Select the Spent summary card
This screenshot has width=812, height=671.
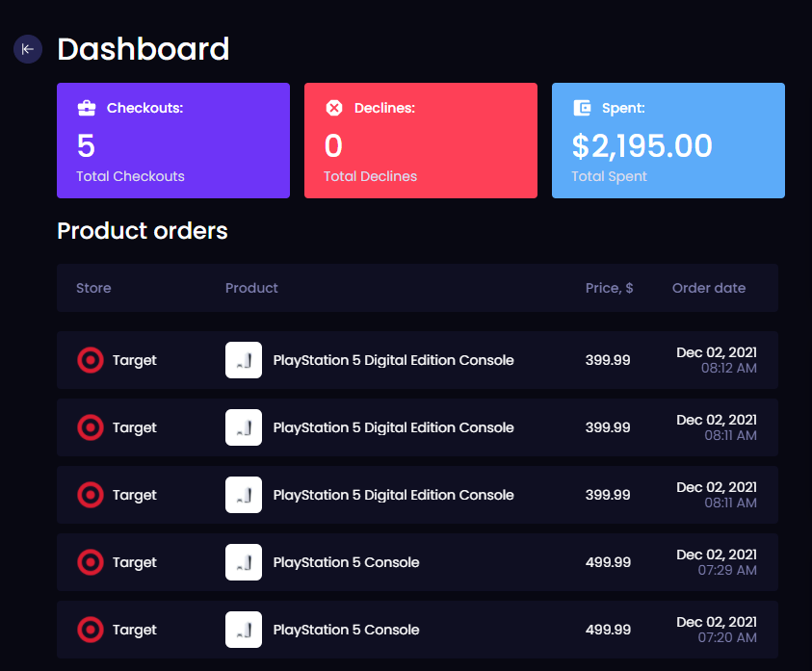coord(668,141)
